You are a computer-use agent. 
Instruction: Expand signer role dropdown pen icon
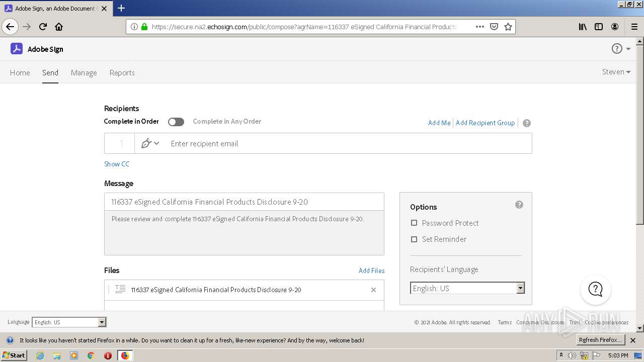[150, 143]
